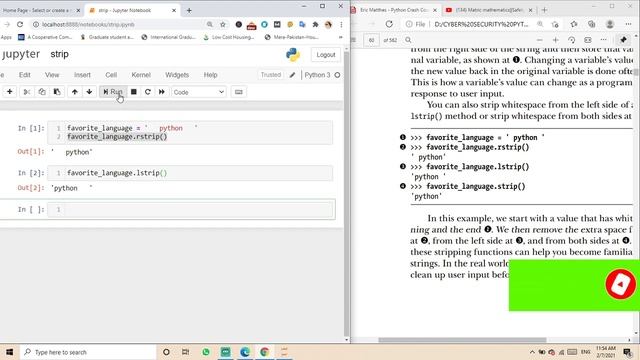The width and height of the screenshot is (640, 360).
Task: Open the View menu in Jupyter
Action: (52, 75)
